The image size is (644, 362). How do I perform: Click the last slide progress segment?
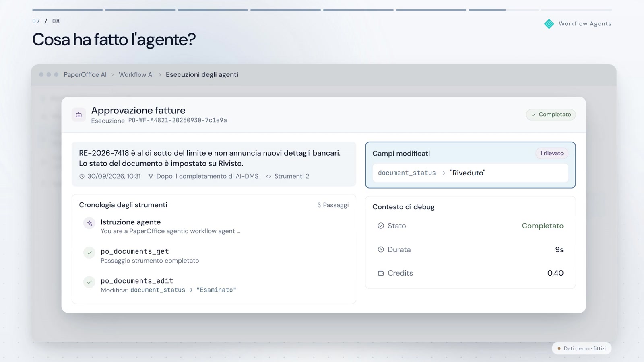pos(576,10)
